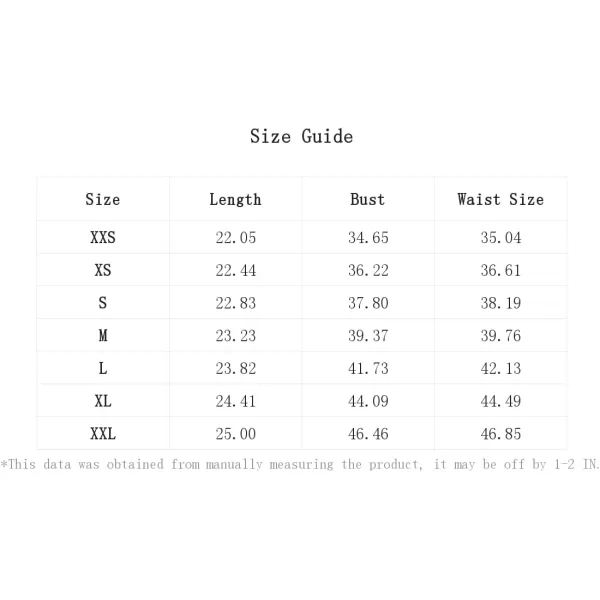
Task: Click the 38.19 waist value
Action: [500, 303]
